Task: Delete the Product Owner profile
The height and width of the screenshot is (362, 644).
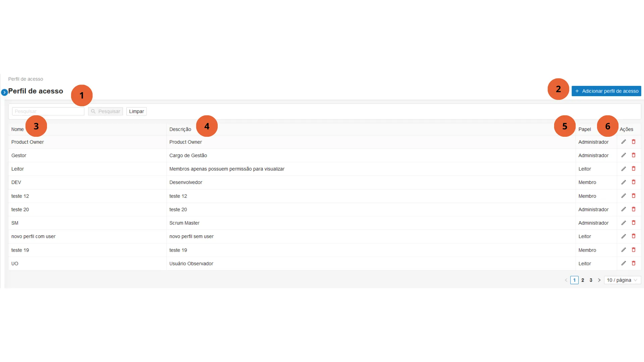Action: coord(634,142)
